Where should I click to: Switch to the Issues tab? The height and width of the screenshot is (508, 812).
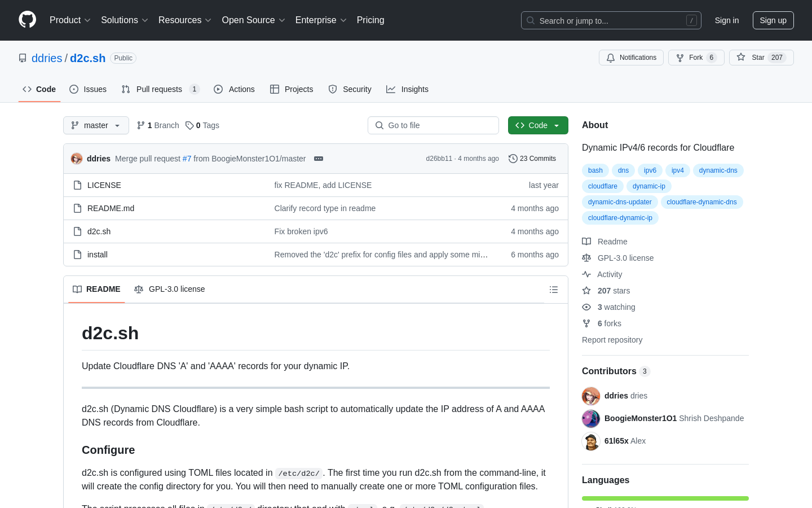pos(88,89)
